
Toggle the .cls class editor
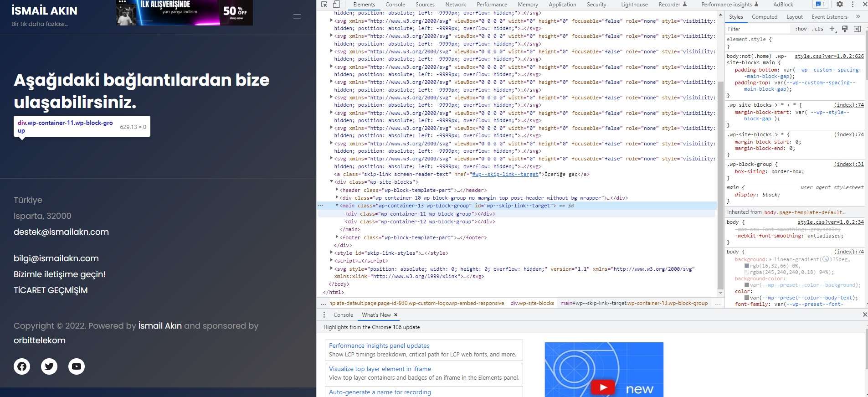point(817,29)
